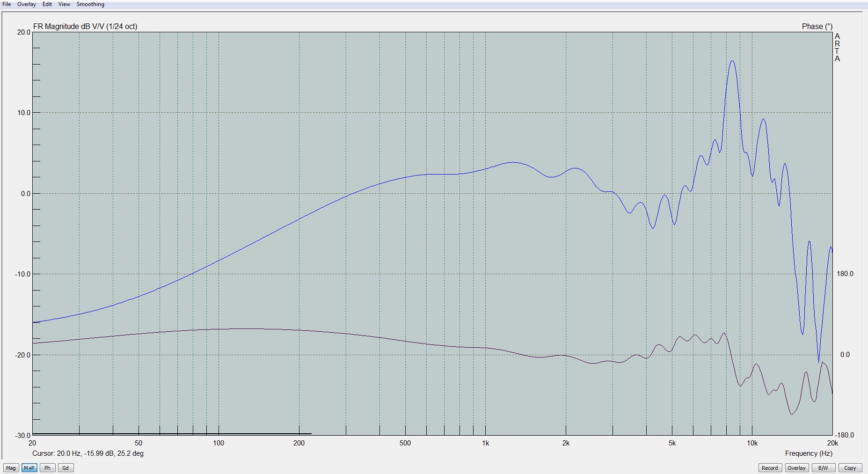Click the 20k frequency axis label

pos(832,443)
